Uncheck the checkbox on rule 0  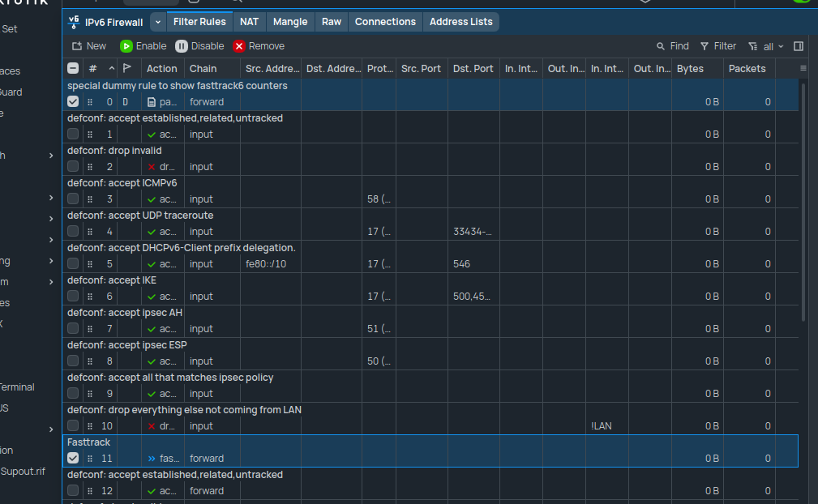click(x=72, y=101)
